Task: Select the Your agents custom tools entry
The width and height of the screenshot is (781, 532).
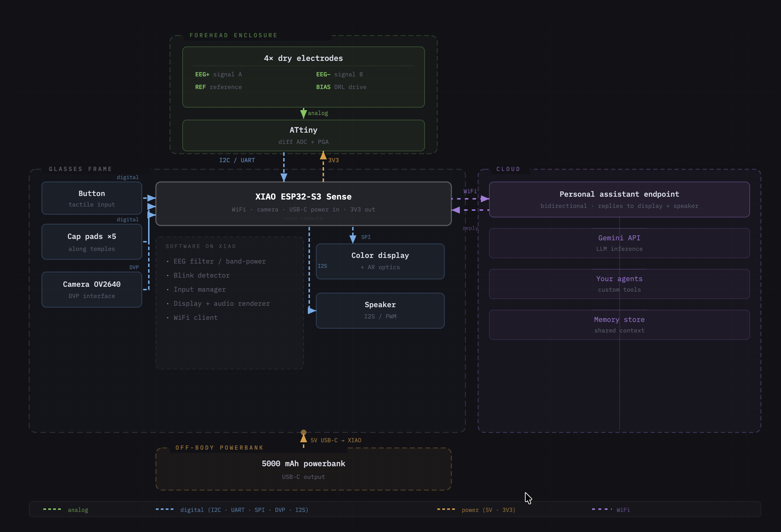Action: point(619,284)
